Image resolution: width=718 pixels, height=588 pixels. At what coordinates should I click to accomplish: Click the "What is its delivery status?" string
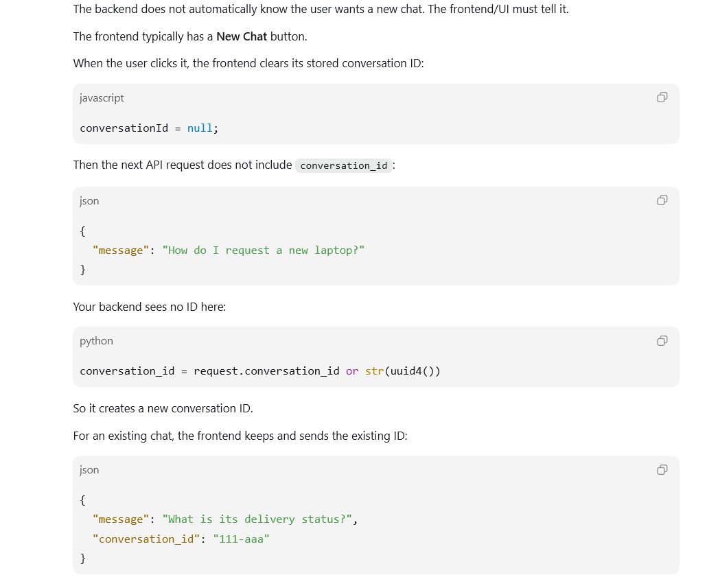(x=257, y=519)
